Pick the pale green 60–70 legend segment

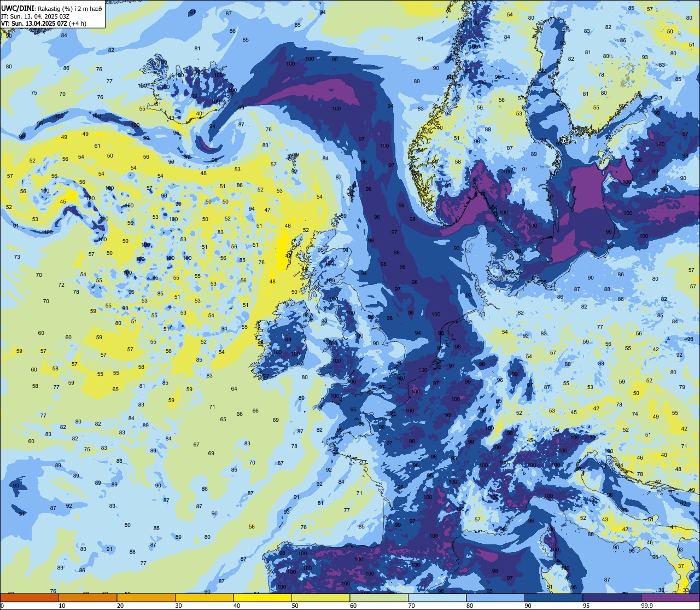click(379, 597)
